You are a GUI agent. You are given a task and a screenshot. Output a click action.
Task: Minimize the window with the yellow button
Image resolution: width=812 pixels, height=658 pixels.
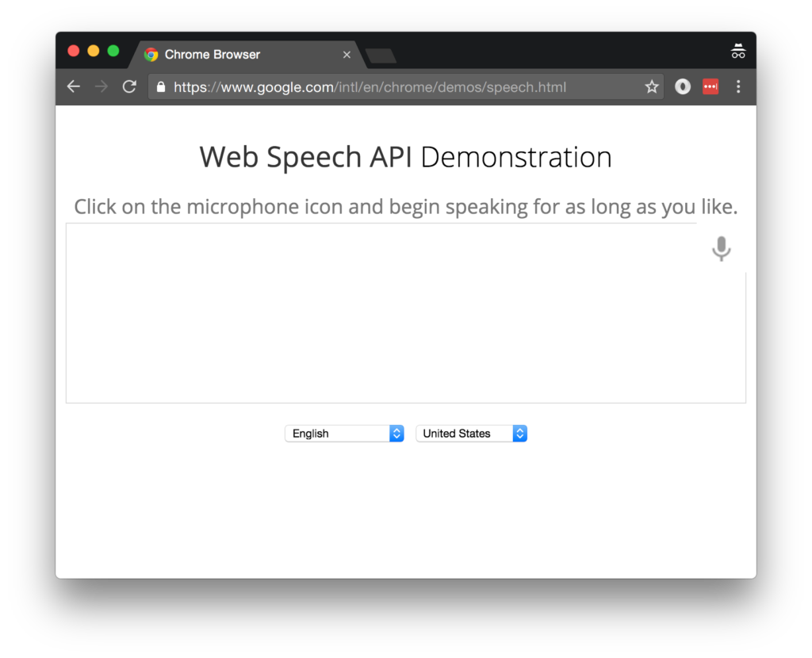click(94, 51)
